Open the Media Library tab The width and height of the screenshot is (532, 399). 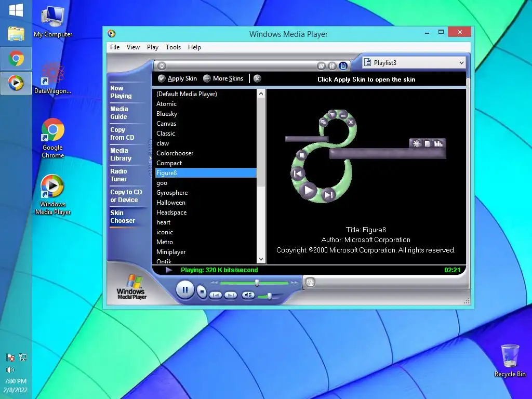click(x=121, y=154)
